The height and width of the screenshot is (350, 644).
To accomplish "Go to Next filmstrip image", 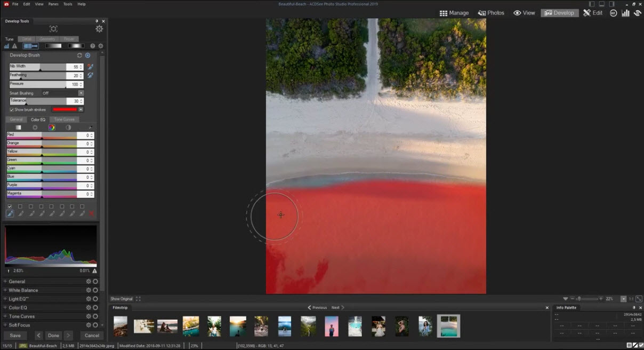I will tap(337, 308).
